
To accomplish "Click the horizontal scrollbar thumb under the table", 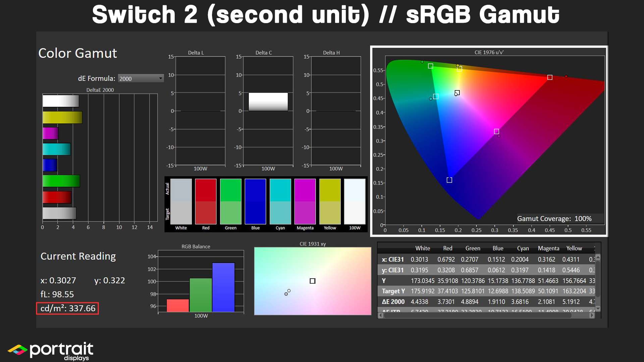I will click(x=477, y=315).
